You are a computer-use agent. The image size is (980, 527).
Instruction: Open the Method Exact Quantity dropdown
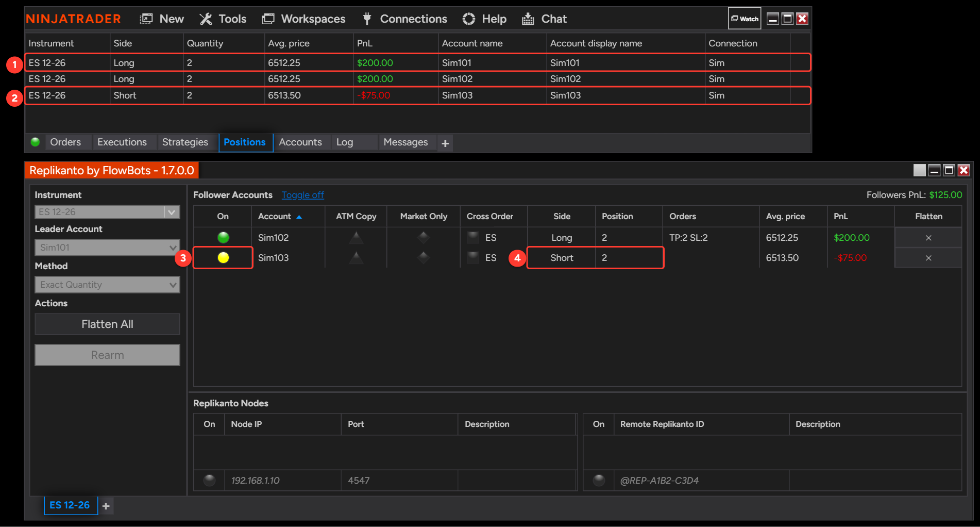[x=107, y=285]
